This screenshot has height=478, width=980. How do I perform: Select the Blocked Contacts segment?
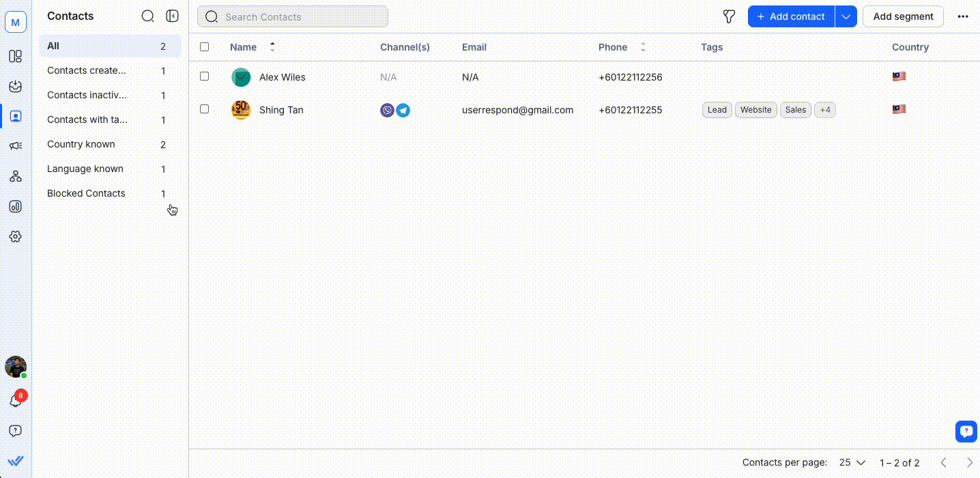coord(86,193)
